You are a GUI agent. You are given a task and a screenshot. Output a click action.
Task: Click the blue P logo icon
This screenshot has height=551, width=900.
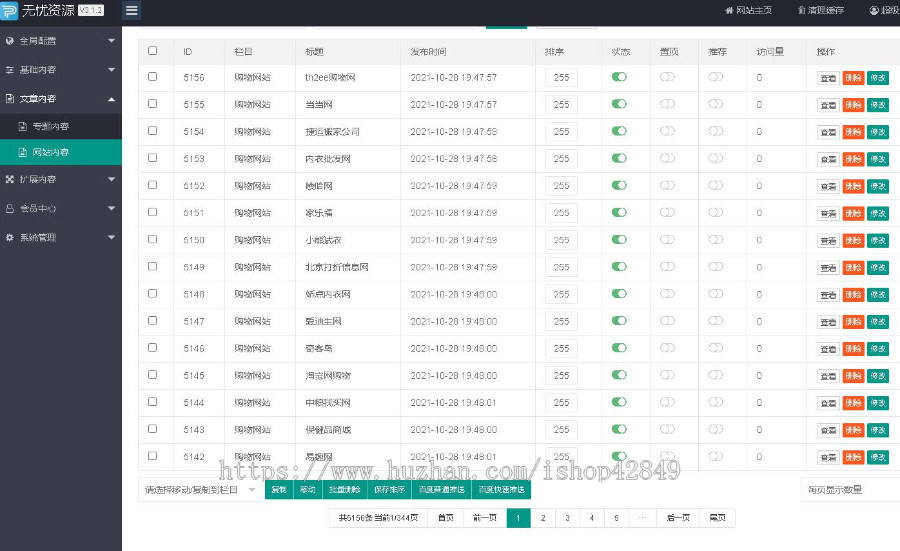(9, 10)
